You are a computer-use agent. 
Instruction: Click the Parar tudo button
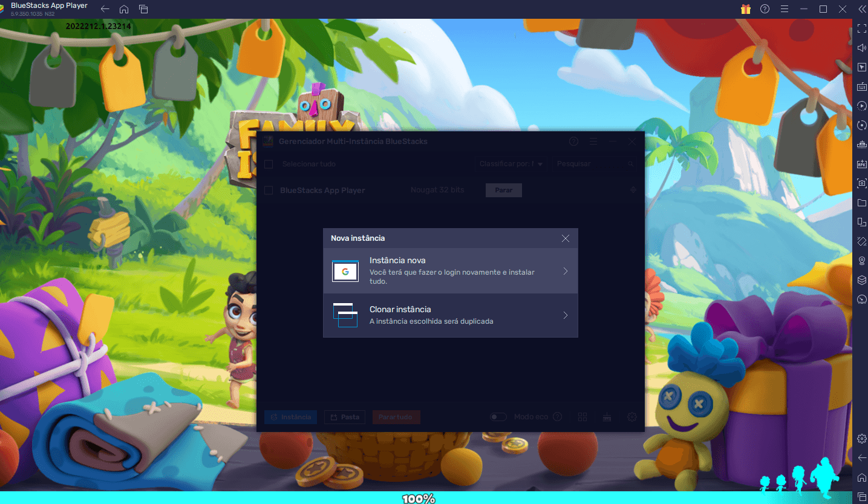[396, 417]
